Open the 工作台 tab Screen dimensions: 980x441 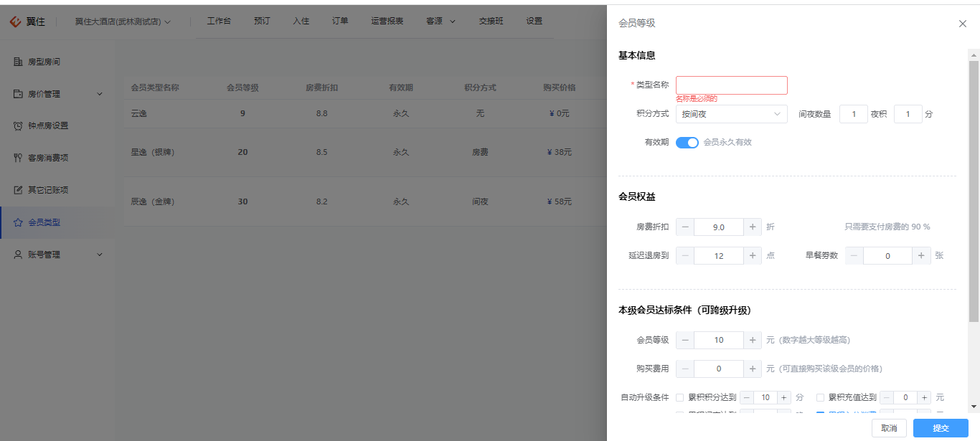(219, 21)
